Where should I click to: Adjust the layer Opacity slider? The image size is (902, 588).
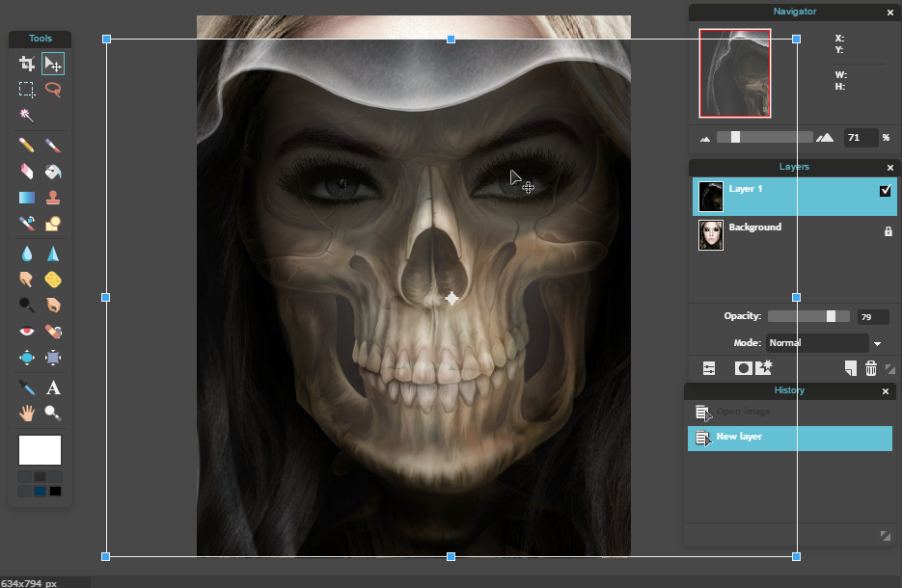coord(808,316)
